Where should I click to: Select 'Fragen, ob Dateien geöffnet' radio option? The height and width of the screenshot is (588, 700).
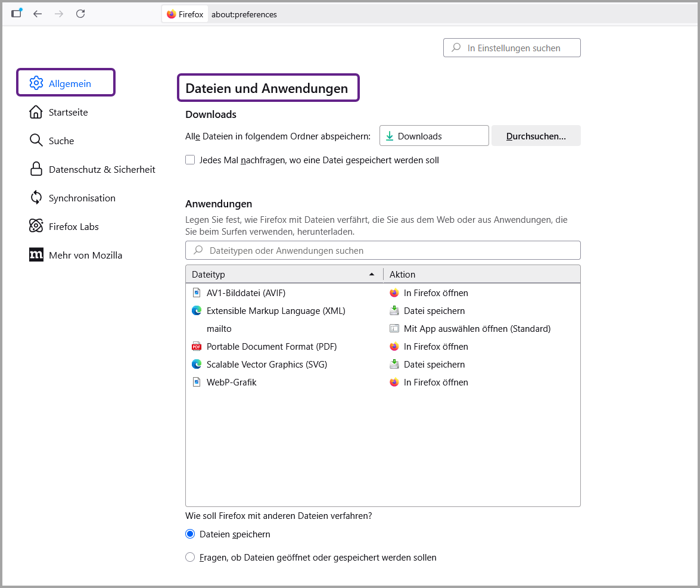click(x=190, y=558)
